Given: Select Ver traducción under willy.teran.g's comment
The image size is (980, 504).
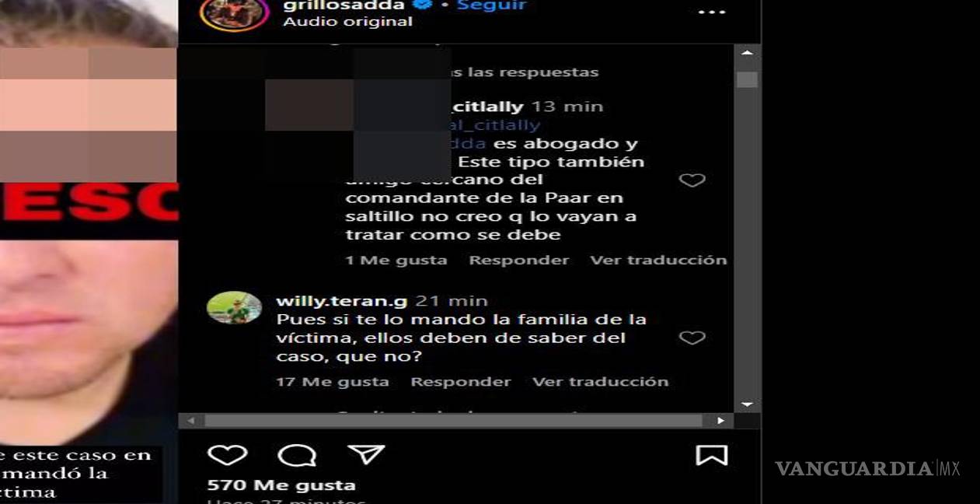Looking at the screenshot, I should [600, 382].
